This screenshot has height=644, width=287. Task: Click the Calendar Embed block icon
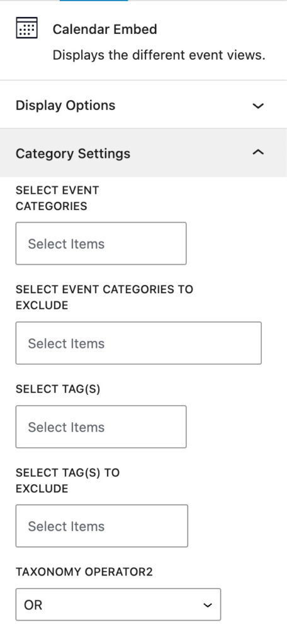[26, 28]
